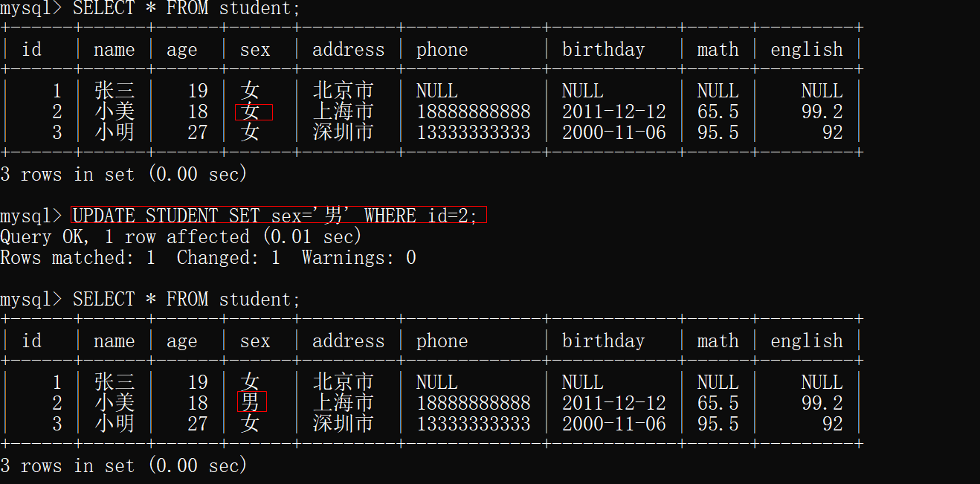
Task: Click the "Warnings: 0" text
Action: (358, 257)
